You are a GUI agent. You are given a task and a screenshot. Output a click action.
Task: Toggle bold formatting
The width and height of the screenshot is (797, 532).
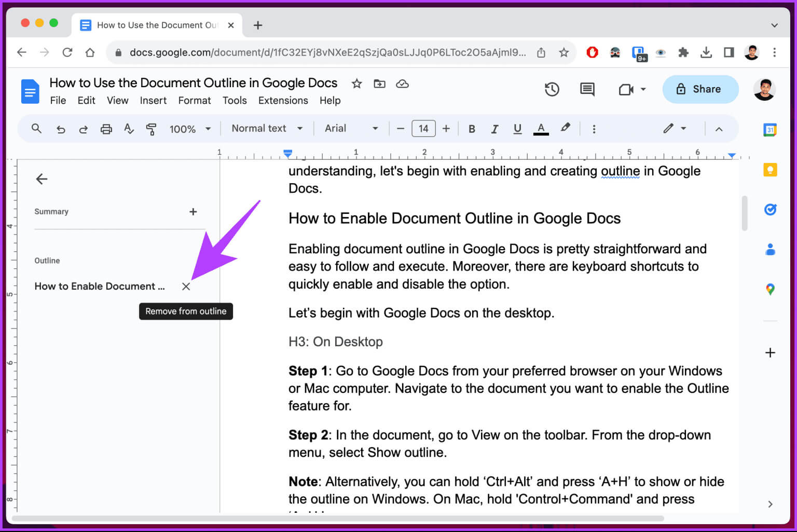tap(472, 129)
